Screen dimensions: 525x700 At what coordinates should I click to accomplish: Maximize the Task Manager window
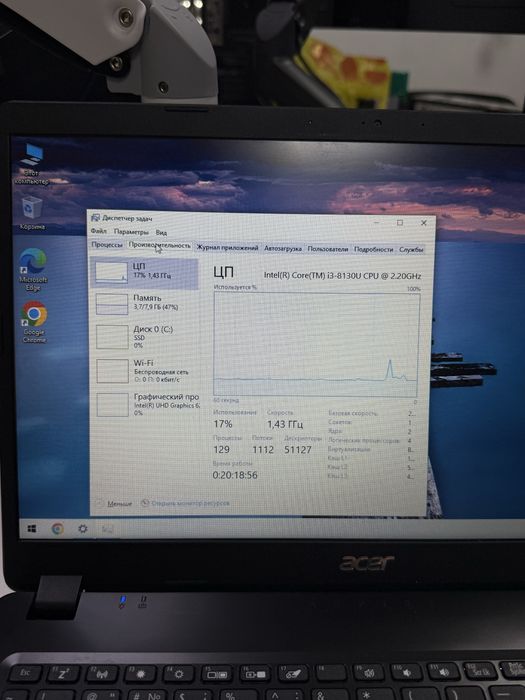pyautogui.click(x=400, y=222)
